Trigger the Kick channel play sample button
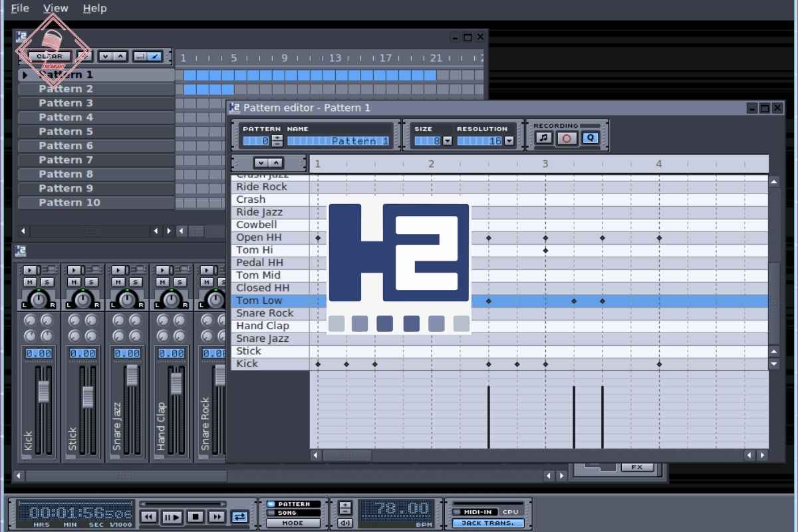The width and height of the screenshot is (798, 532). pos(31,270)
